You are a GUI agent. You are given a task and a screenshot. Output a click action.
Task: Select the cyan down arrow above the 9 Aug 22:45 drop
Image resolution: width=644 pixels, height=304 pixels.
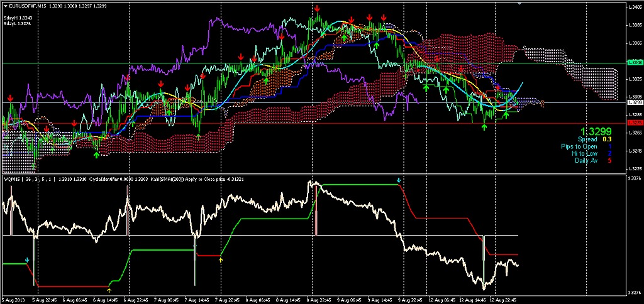tap(398, 180)
